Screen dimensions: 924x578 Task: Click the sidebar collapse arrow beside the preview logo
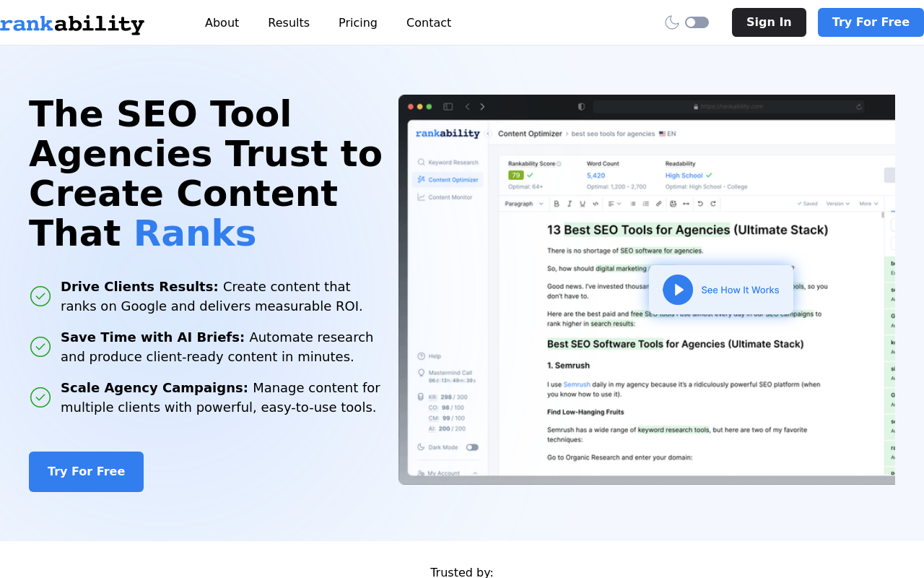(488, 134)
